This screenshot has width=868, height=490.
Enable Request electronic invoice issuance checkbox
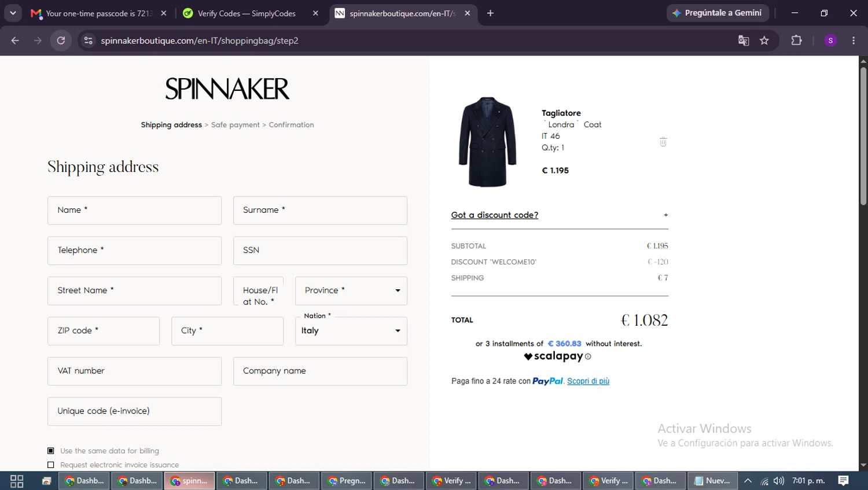pyautogui.click(x=51, y=465)
